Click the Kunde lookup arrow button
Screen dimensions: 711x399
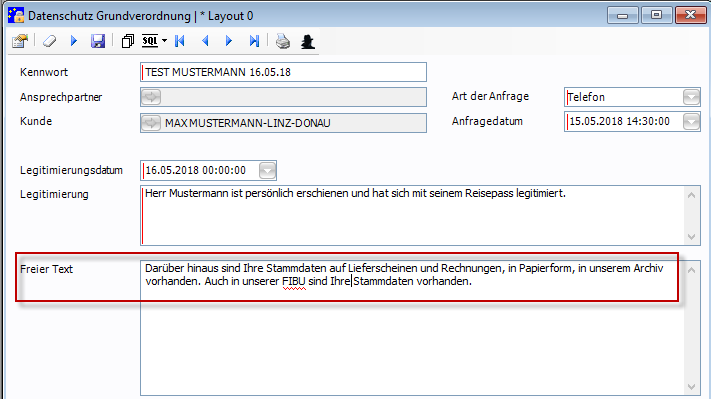(x=151, y=123)
